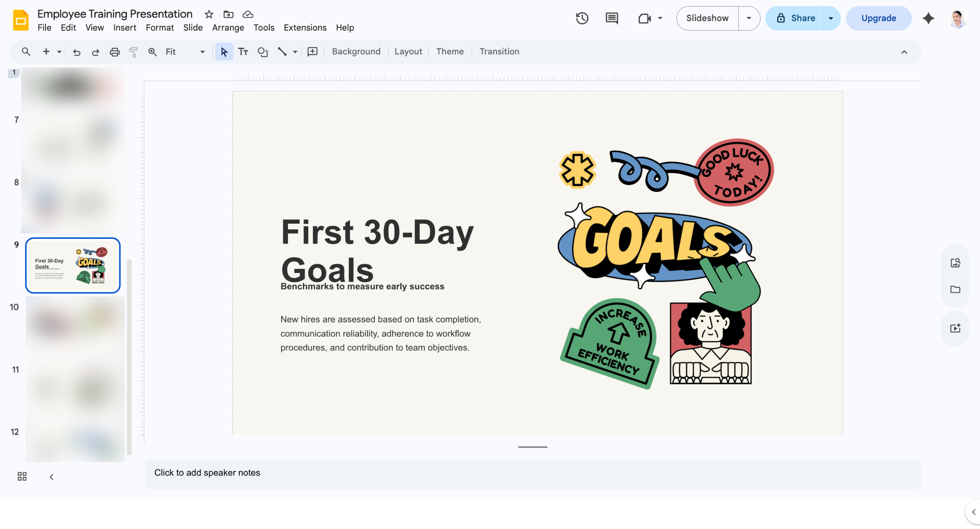Click the Transition button
This screenshot has width=980, height=529.
pyautogui.click(x=499, y=52)
